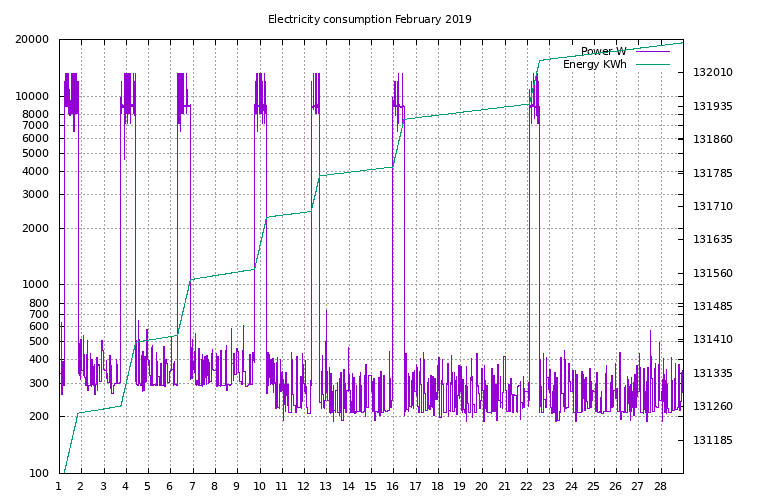Click the 131410 label on the right axis
The image size is (768, 500).
click(712, 340)
